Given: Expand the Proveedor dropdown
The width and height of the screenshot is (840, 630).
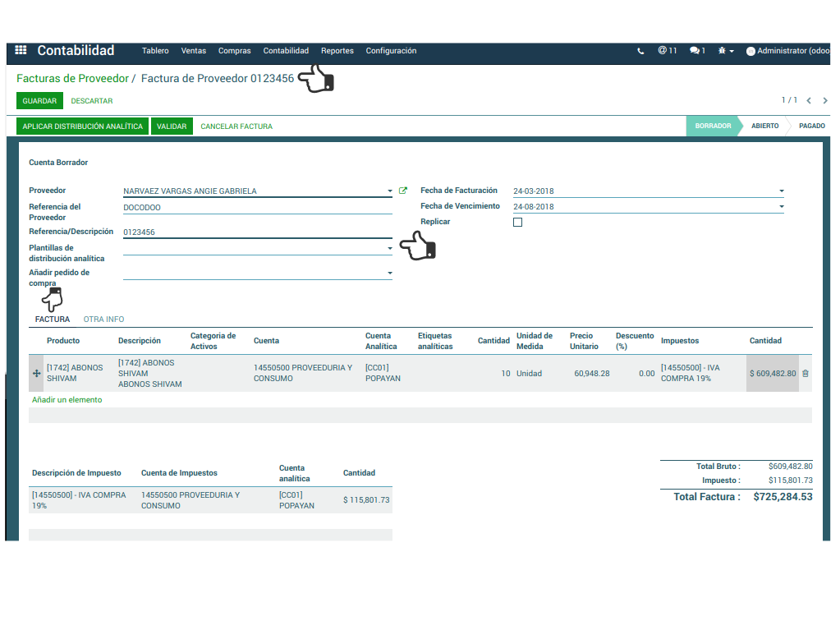Looking at the screenshot, I should pos(390,191).
